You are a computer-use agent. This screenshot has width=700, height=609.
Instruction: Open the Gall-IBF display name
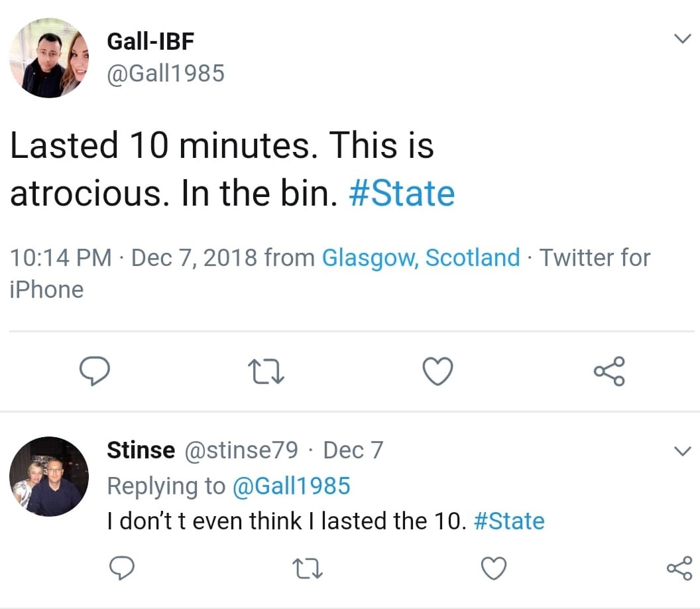[x=150, y=41]
